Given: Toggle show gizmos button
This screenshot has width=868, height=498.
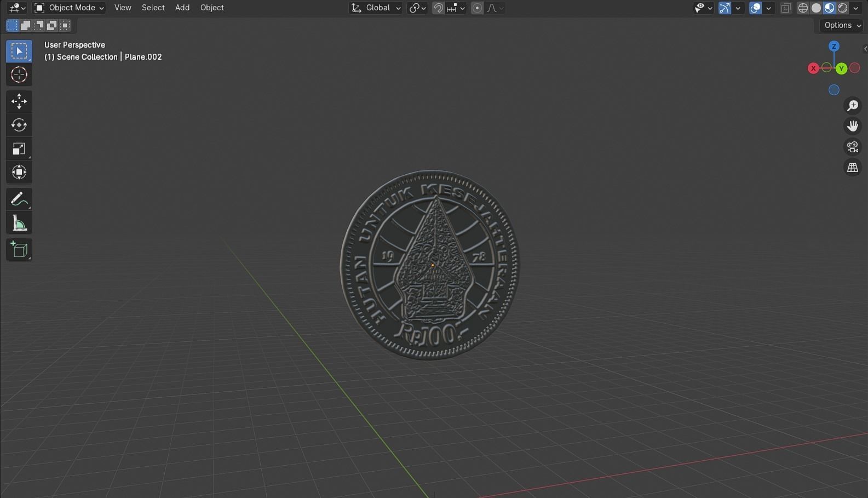Looking at the screenshot, I should tap(725, 8).
